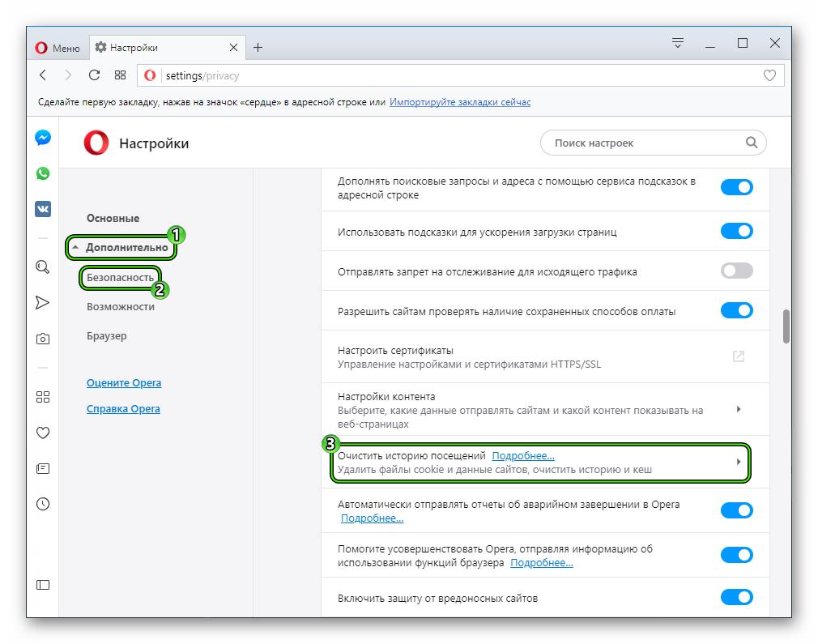Open VK in the sidebar
818x644 pixels.
pyautogui.click(x=43, y=209)
